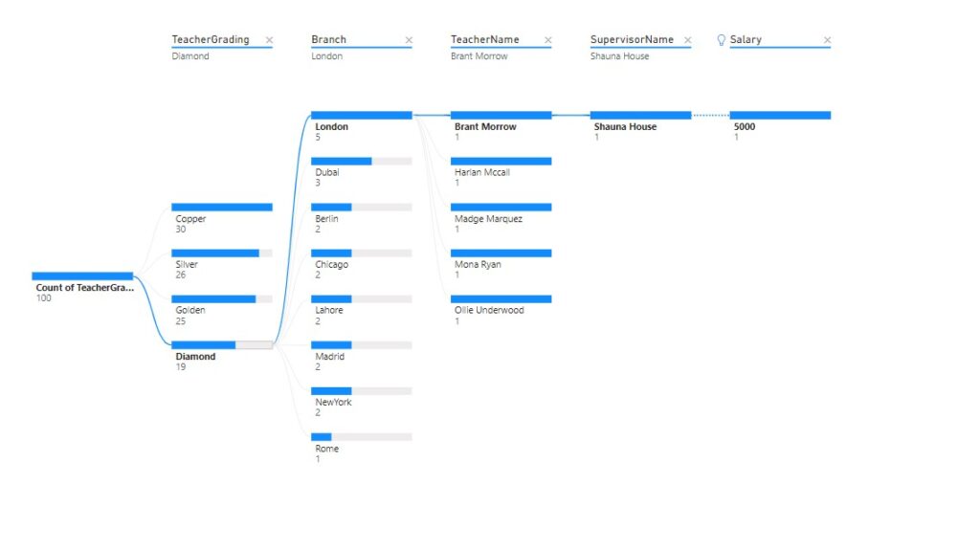The height and width of the screenshot is (550, 980).
Task: Click the Branch column header
Action: 329,39
